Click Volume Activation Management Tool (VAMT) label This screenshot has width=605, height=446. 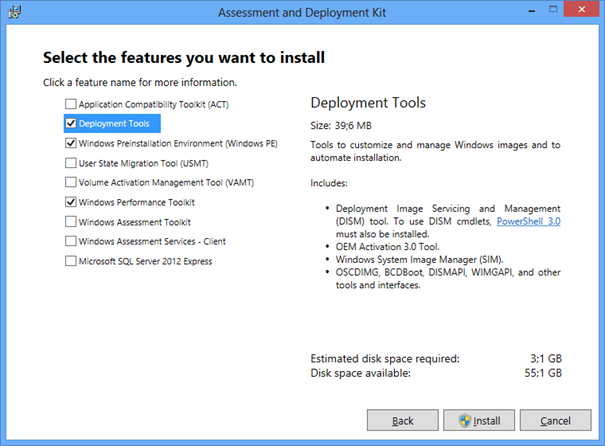[166, 182]
